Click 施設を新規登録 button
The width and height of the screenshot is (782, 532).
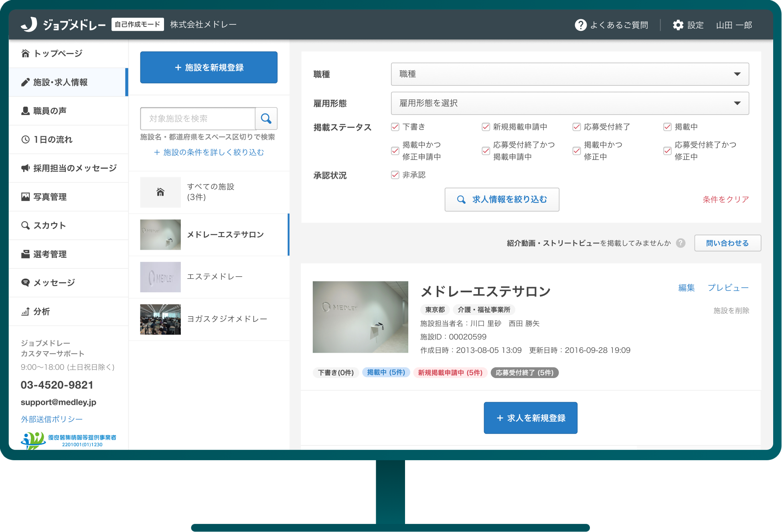209,67
